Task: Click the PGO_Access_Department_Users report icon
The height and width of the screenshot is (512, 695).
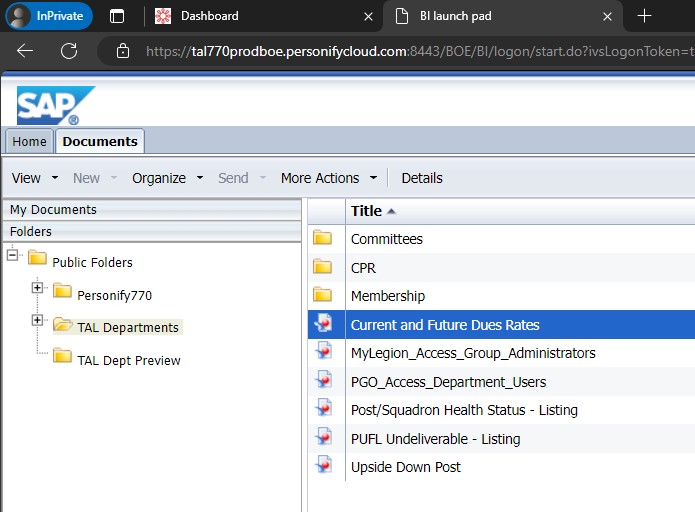Action: (323, 380)
